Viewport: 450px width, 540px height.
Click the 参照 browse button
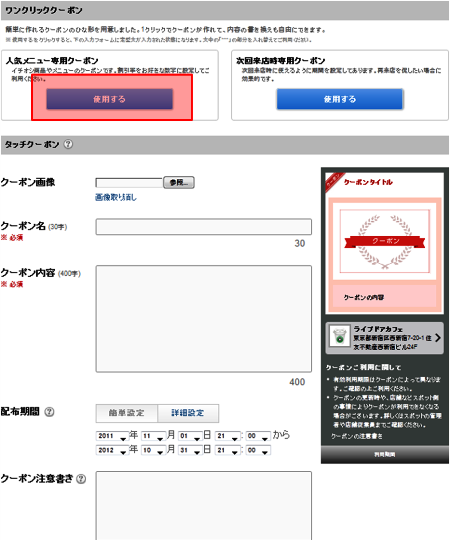pyautogui.click(x=179, y=182)
